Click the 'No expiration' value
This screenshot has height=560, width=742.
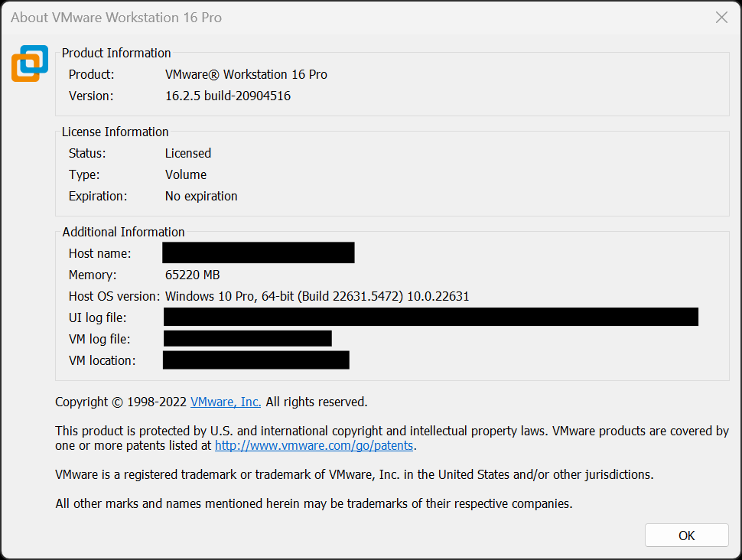coord(201,196)
